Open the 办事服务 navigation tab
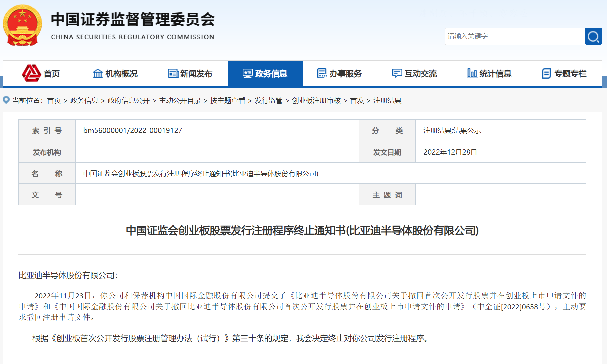The height and width of the screenshot is (364, 607). point(340,73)
